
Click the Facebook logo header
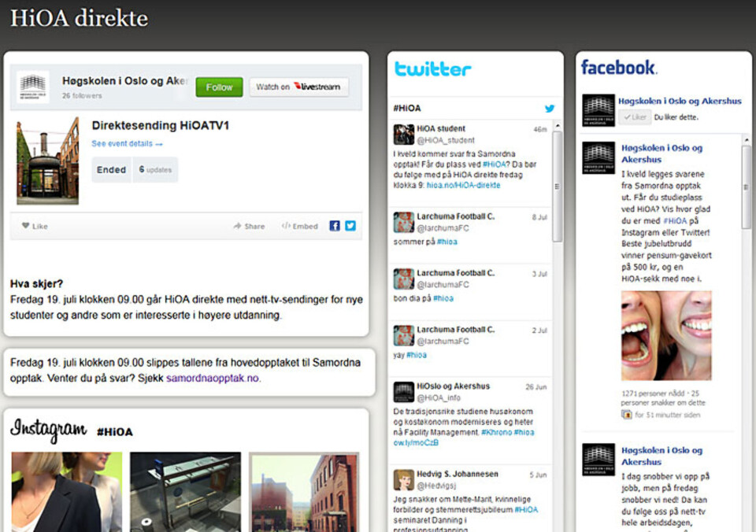pos(619,68)
